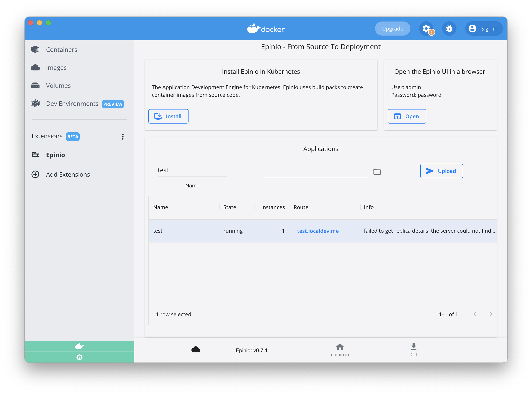The height and width of the screenshot is (395, 532).
Task: Open test.localdev.me route link
Action: pyautogui.click(x=318, y=231)
